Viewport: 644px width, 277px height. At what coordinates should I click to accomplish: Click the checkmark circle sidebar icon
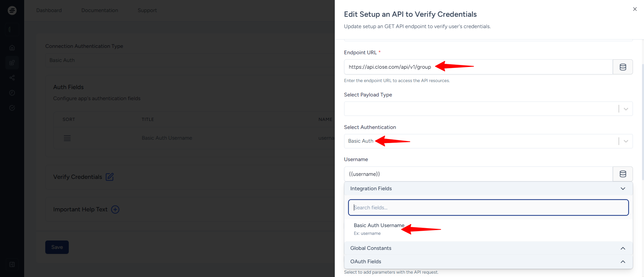(12, 108)
